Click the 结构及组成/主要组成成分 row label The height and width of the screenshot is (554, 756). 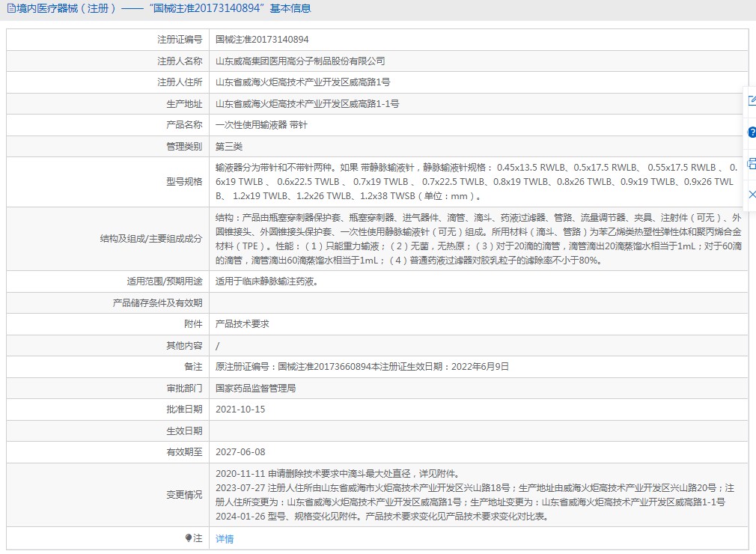[151, 239]
